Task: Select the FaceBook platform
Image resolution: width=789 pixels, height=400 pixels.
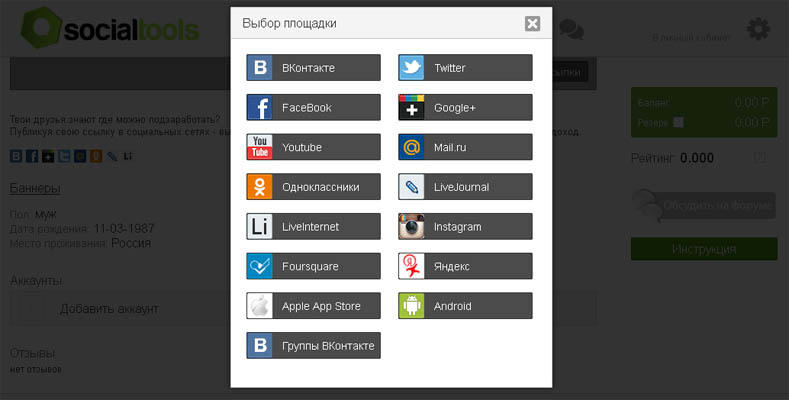Action: pos(313,107)
